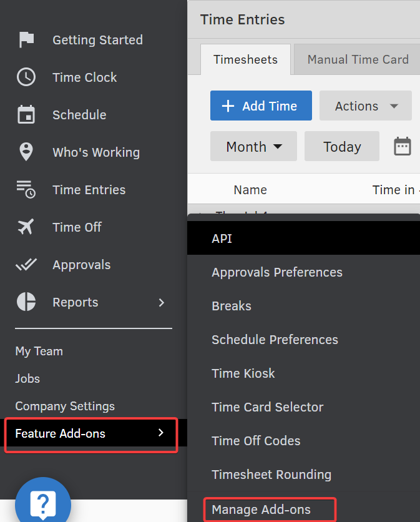This screenshot has width=420, height=522.
Task: Click the calendar date picker icon
Action: tap(403, 147)
